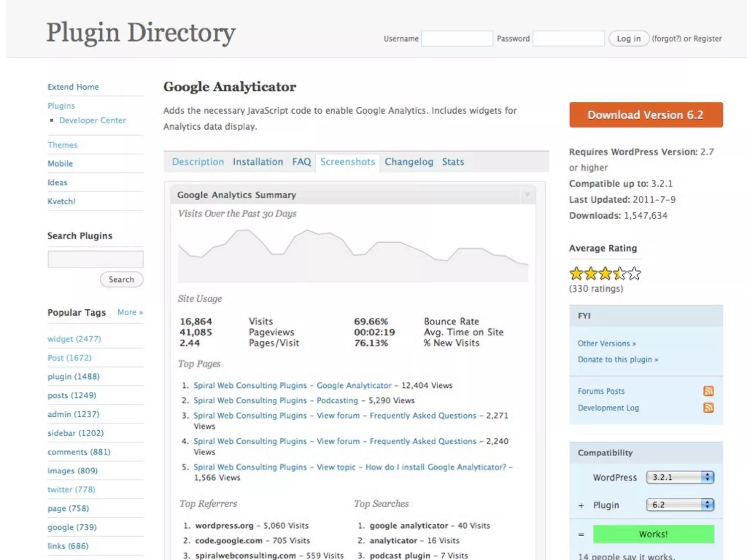Click the star rating icons

(605, 273)
